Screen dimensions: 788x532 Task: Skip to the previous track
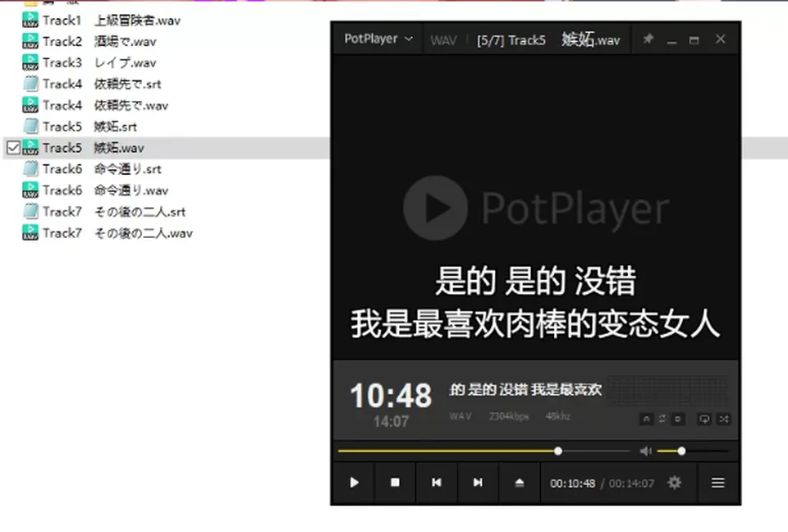point(436,483)
